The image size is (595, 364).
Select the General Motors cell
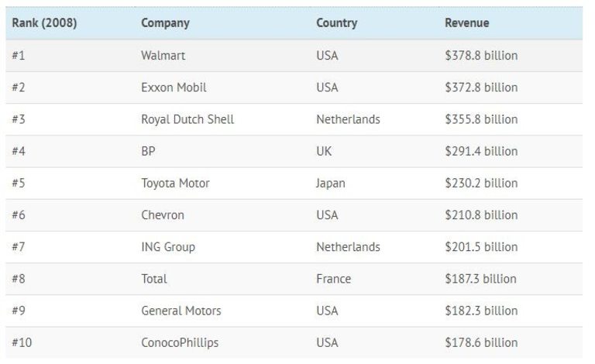point(181,311)
